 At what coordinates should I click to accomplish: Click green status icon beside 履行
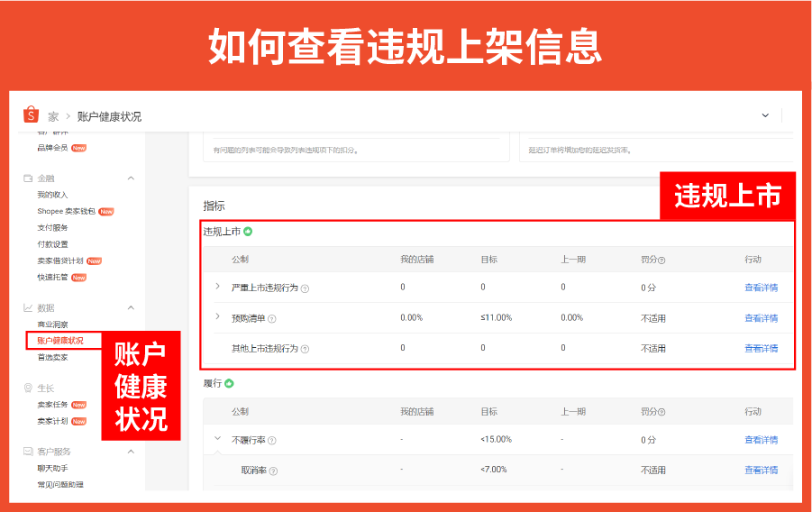(x=230, y=383)
